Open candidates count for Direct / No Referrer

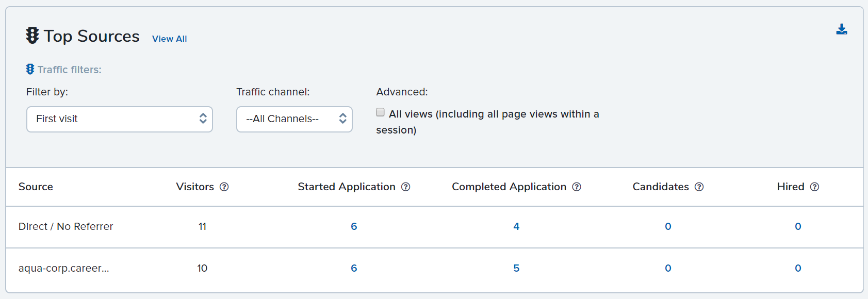pos(668,226)
